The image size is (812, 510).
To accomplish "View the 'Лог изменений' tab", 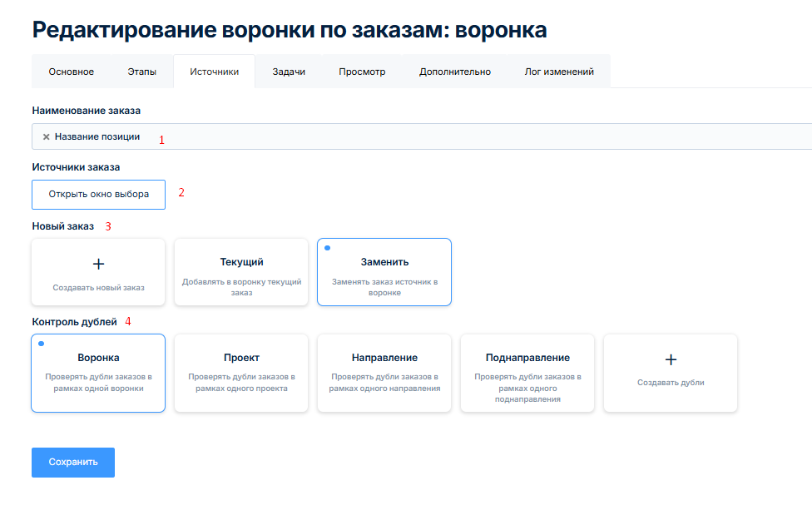I will click(x=559, y=72).
